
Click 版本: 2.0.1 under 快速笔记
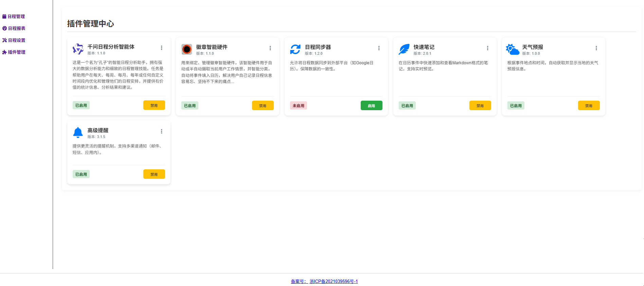[423, 53]
